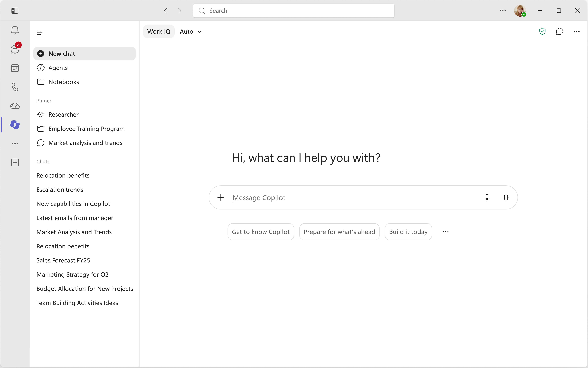Viewport: 588px width, 368px height.
Task: Click the green shield protection icon
Action: 542,31
